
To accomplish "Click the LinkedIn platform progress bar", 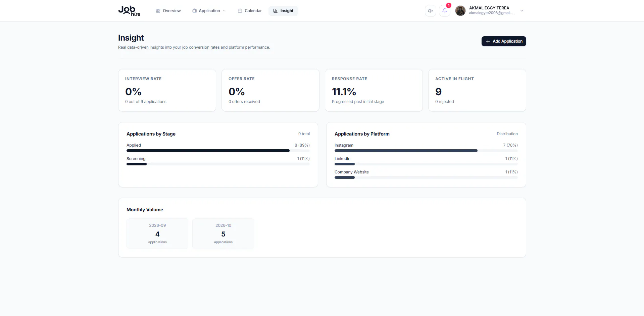I will click(x=426, y=164).
